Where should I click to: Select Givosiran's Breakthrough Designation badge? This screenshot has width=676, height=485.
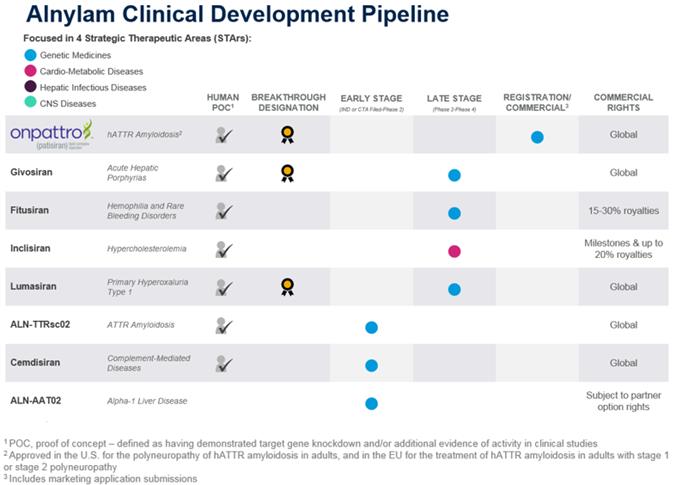tap(287, 174)
